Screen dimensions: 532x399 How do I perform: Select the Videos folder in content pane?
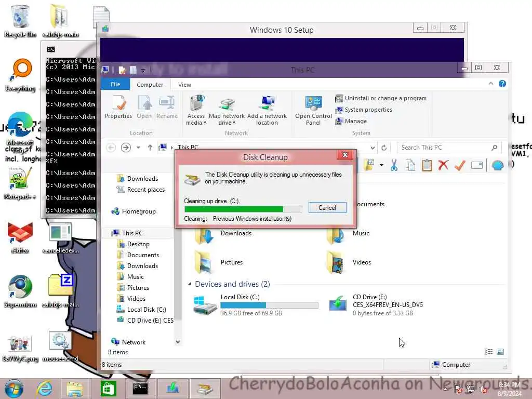tap(349, 262)
